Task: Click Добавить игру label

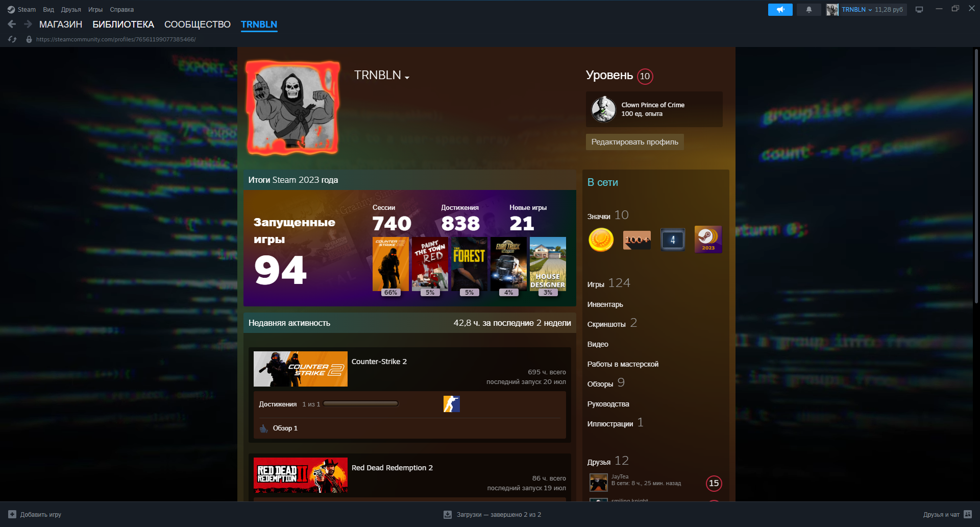Action: point(41,515)
